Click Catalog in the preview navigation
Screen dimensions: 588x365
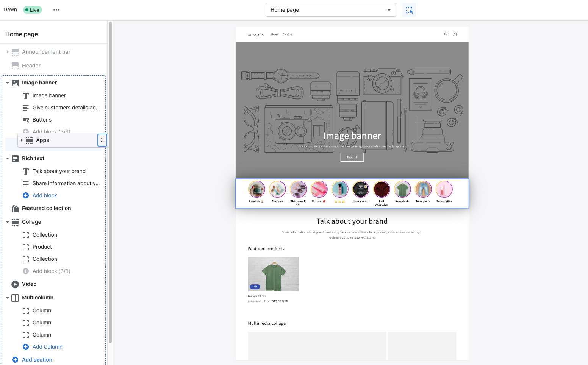click(x=287, y=34)
